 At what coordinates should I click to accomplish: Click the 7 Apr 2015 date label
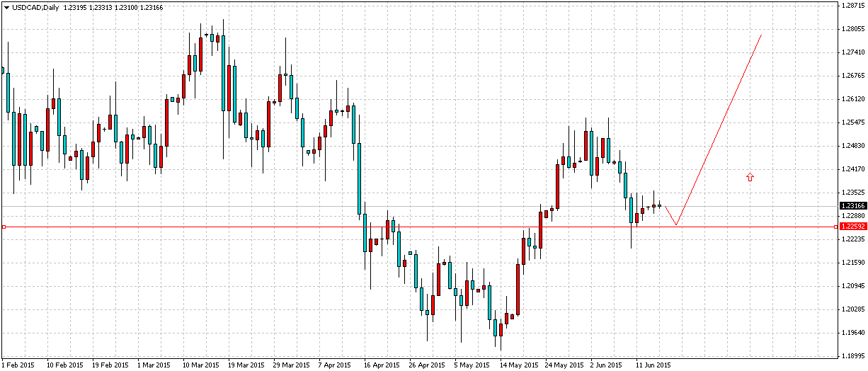[335, 365]
